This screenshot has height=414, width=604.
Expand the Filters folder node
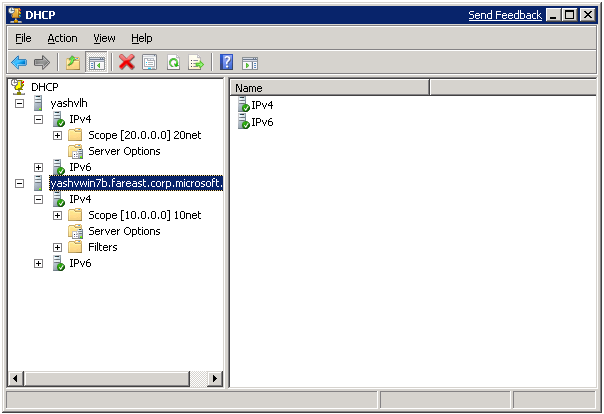tap(57, 247)
